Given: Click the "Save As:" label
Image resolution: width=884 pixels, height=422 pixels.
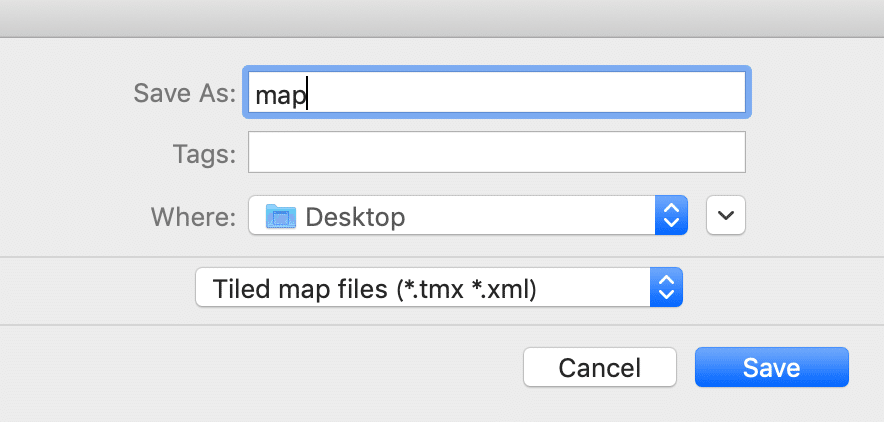Looking at the screenshot, I should 185,93.
